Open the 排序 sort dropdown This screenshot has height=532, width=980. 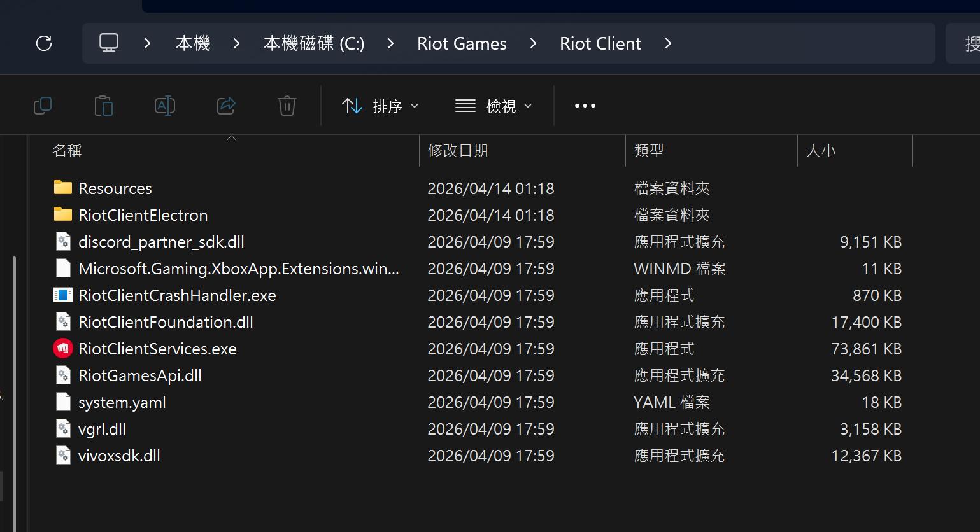pyautogui.click(x=380, y=106)
